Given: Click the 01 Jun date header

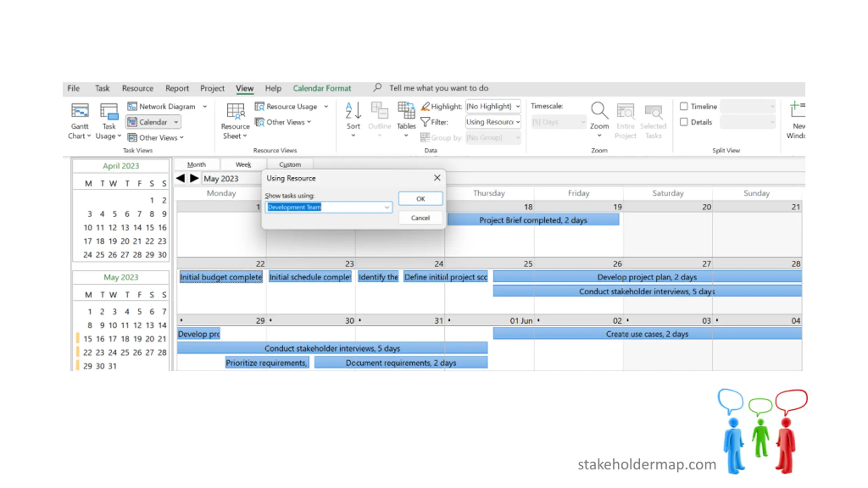Looking at the screenshot, I should pyautogui.click(x=489, y=321).
